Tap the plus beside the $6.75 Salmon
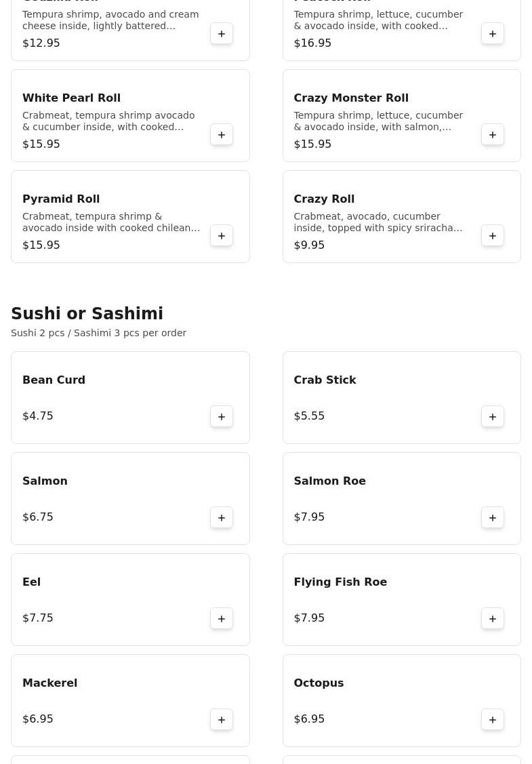The image size is (532, 764). [x=222, y=518]
